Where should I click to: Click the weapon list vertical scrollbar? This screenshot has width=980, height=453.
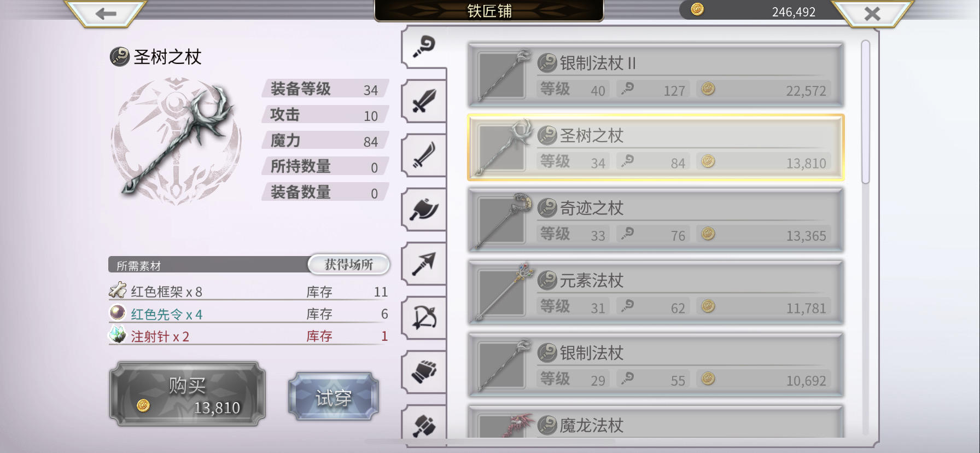pyautogui.click(x=865, y=112)
